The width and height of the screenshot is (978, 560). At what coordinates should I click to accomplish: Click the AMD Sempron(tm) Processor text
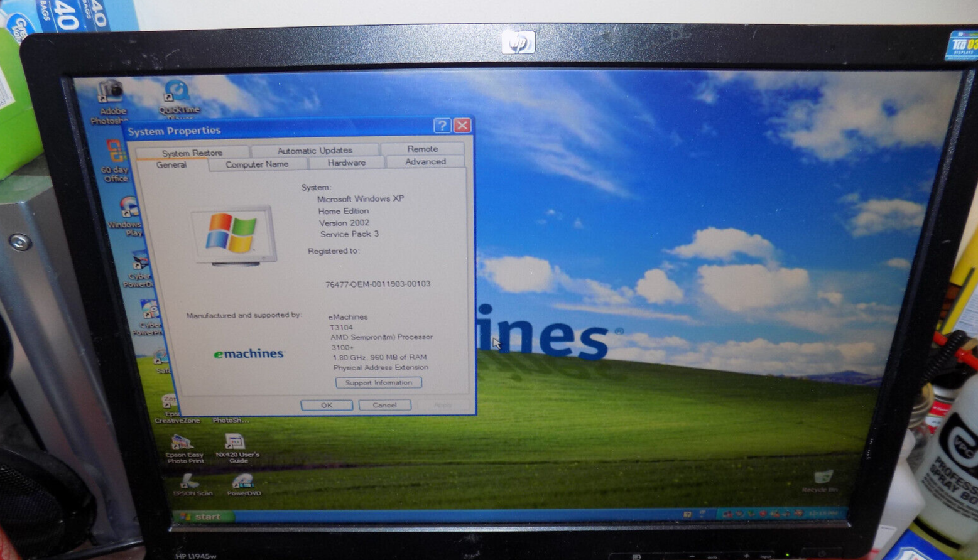[381, 337]
